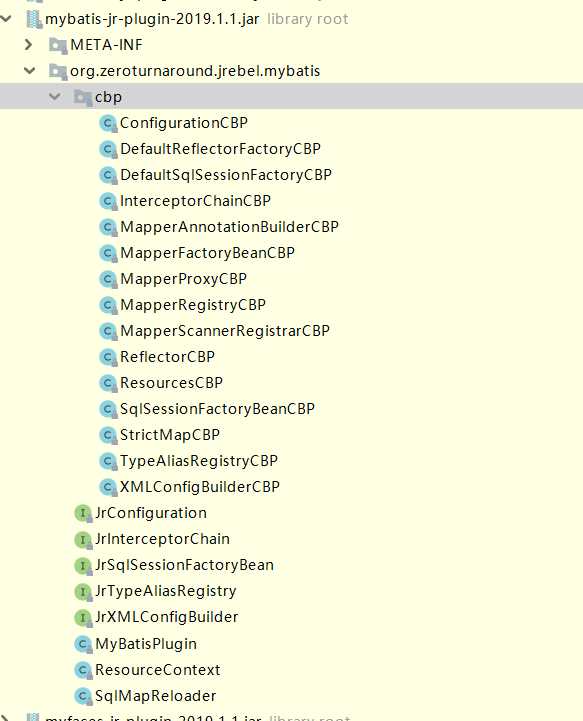Open the DefaultSqlSessionFactoryCBP class name

click(226, 175)
